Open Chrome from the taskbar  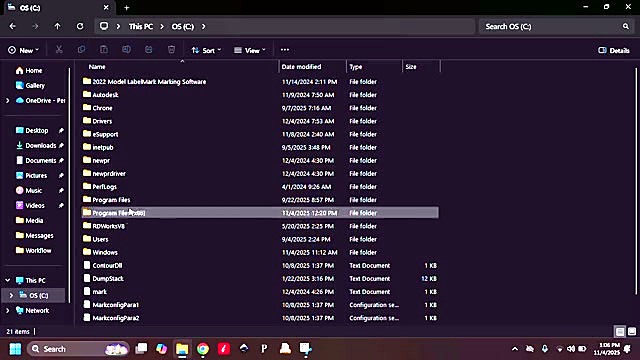tap(203, 349)
